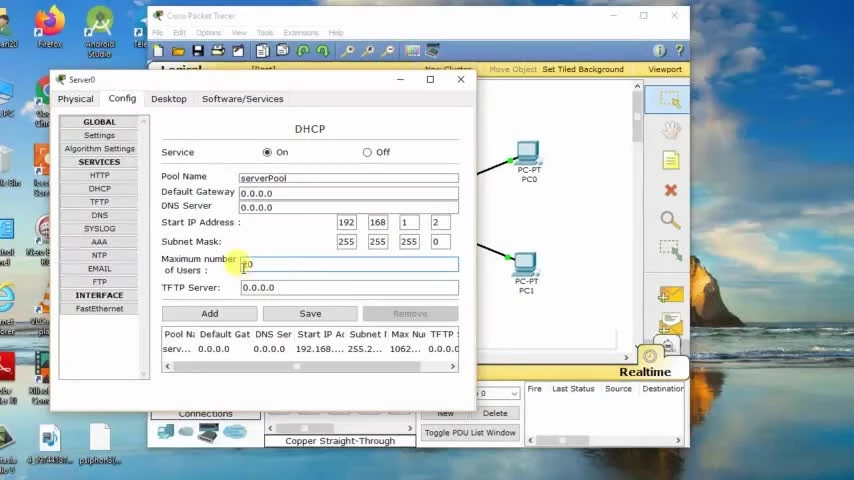This screenshot has width=854, height=480.
Task: Choose the Inspect magnifier tool
Action: (x=670, y=220)
